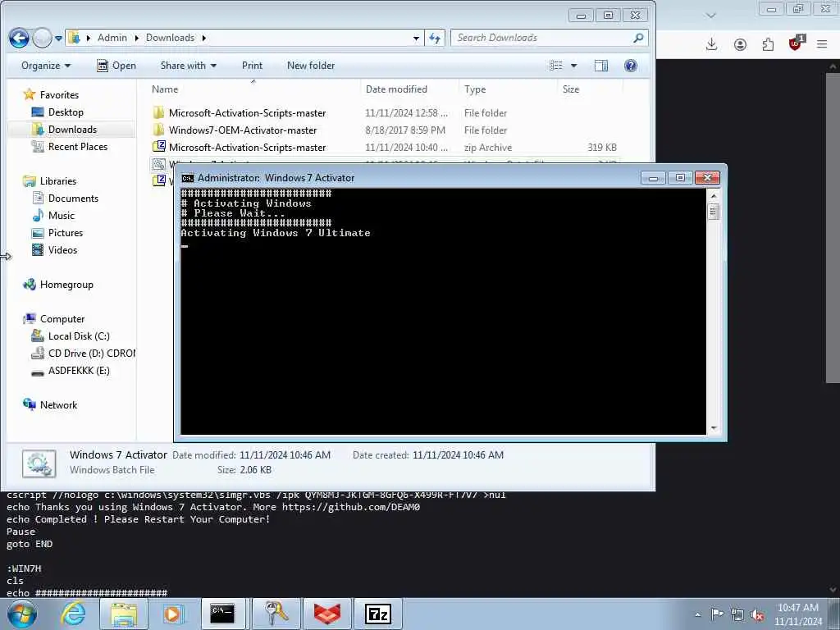Open Music library

[x=61, y=216]
